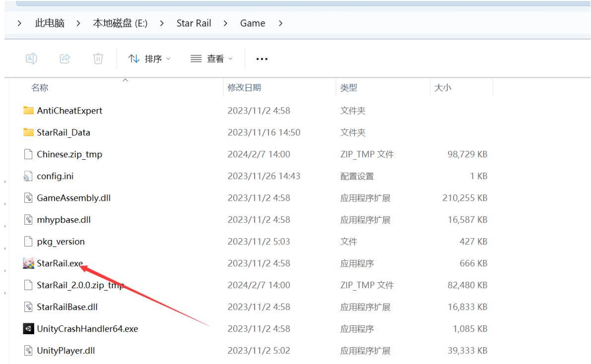This screenshot has height=364, width=591.
Task: Open the 排序 sort dropdown
Action: tap(149, 59)
